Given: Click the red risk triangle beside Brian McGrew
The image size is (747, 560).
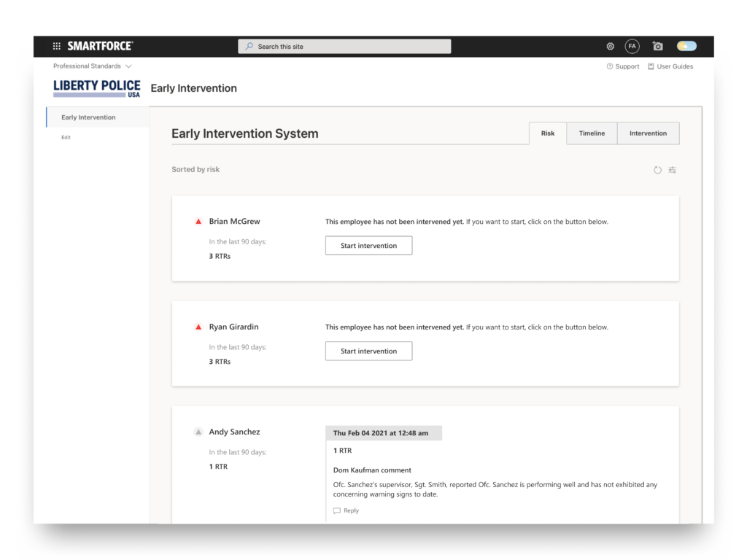Looking at the screenshot, I should pyautogui.click(x=198, y=222).
